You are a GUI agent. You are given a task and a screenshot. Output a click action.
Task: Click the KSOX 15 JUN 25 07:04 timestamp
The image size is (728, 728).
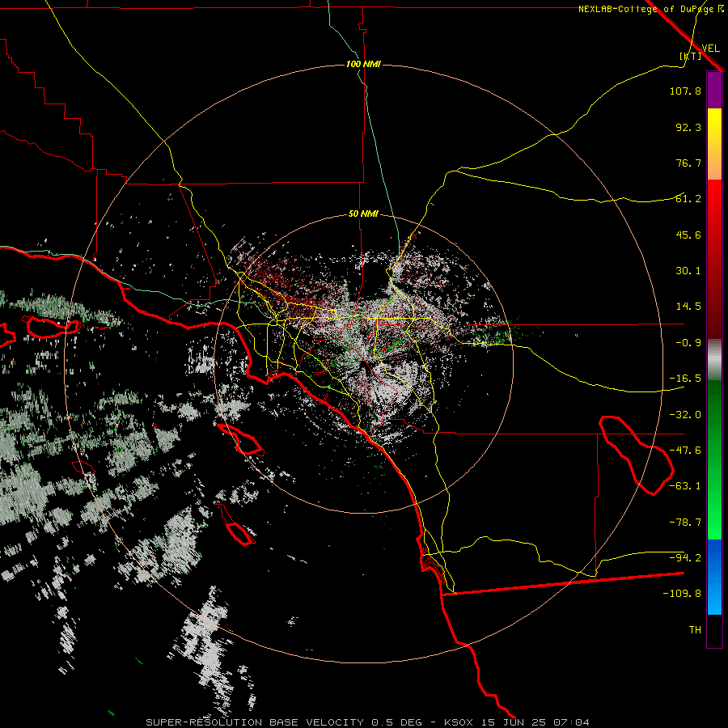coord(517,722)
